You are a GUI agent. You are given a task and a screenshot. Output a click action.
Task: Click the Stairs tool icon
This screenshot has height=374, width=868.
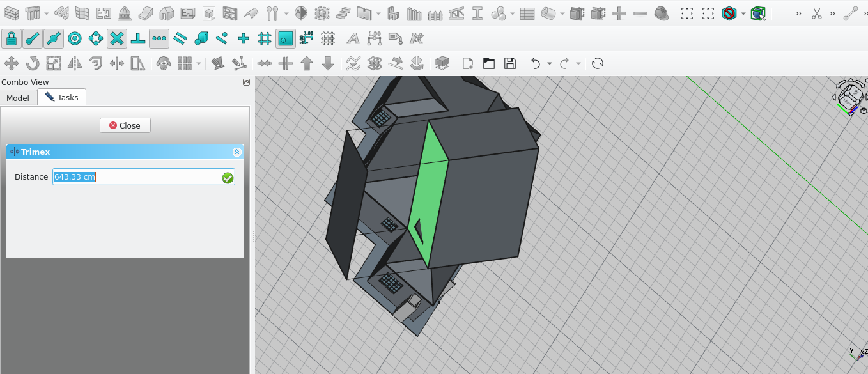[343, 13]
